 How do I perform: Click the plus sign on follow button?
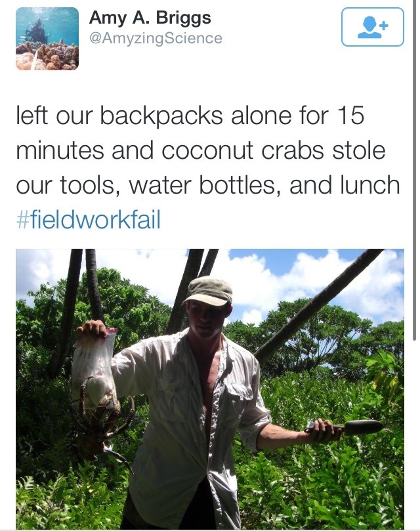click(x=384, y=23)
